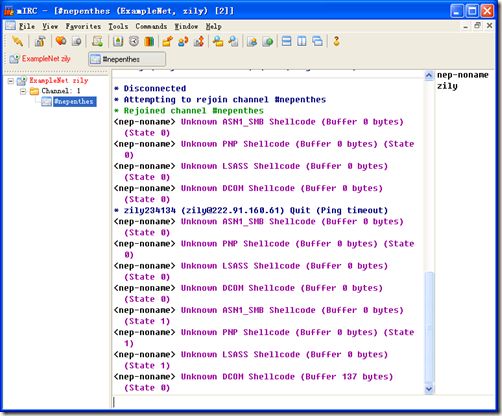
Task: Restore the #nepenthes child window
Action: pyautogui.click(x=477, y=26)
